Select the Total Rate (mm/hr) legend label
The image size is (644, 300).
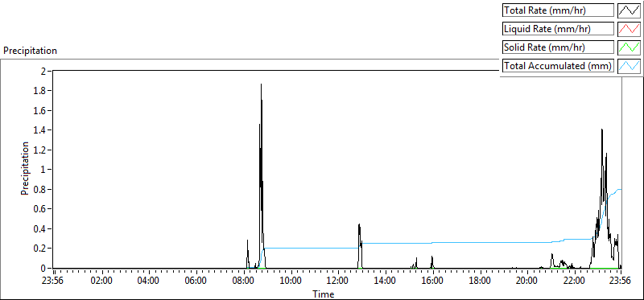click(559, 10)
